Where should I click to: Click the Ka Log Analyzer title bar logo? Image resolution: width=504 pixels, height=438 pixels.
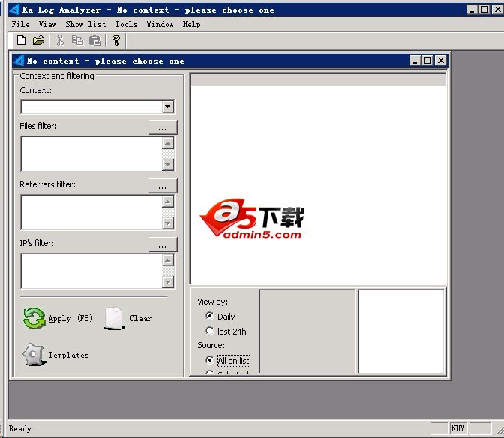14,10
